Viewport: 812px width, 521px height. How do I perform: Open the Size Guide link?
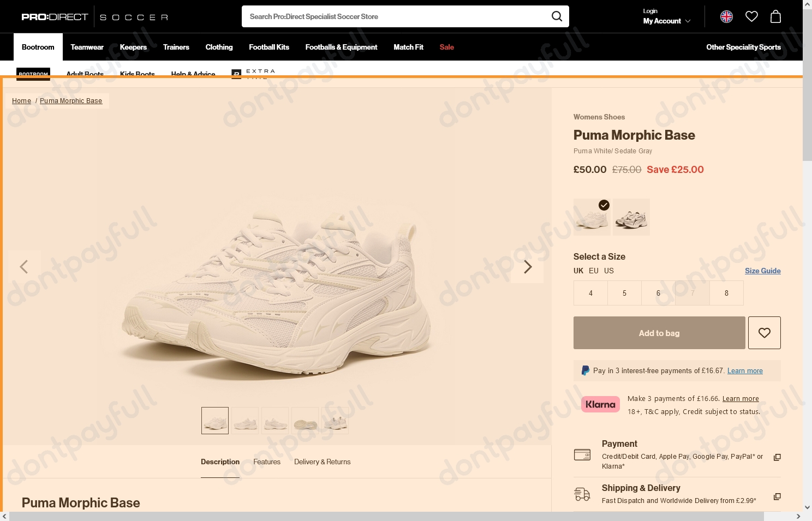point(762,271)
